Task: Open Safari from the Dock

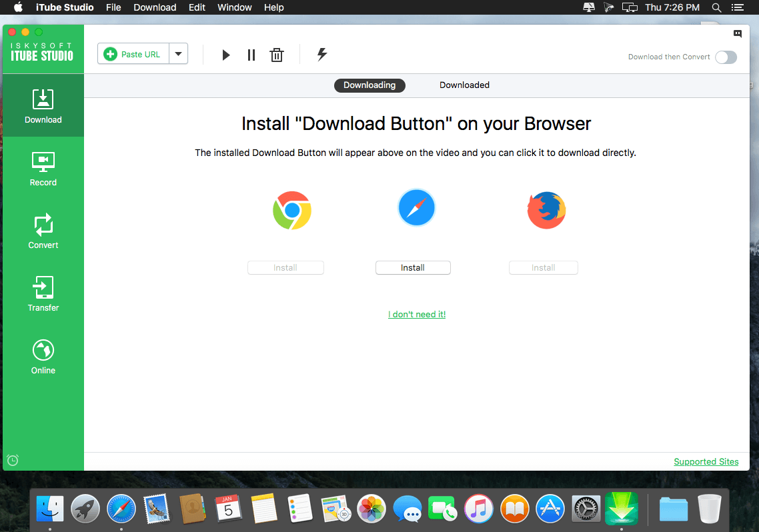Action: [x=121, y=509]
